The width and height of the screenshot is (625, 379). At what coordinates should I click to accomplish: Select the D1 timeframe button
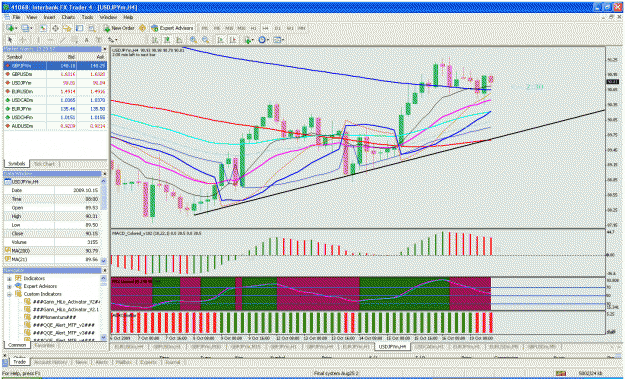click(277, 28)
